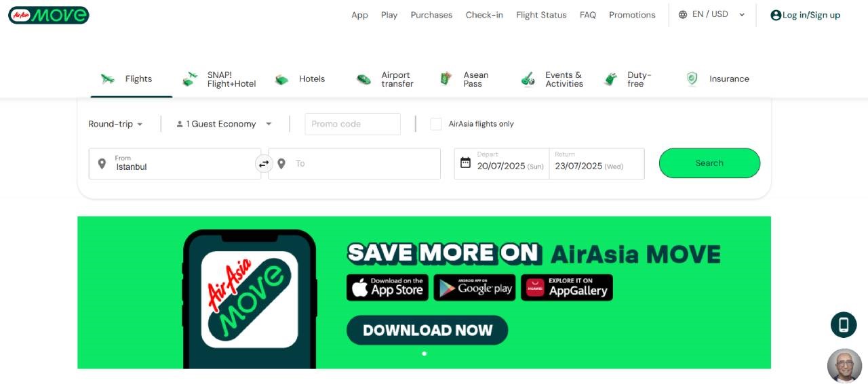Viewport: 868px width, 384px height.
Task: Open the EN / USD language currency selector
Action: 712,14
